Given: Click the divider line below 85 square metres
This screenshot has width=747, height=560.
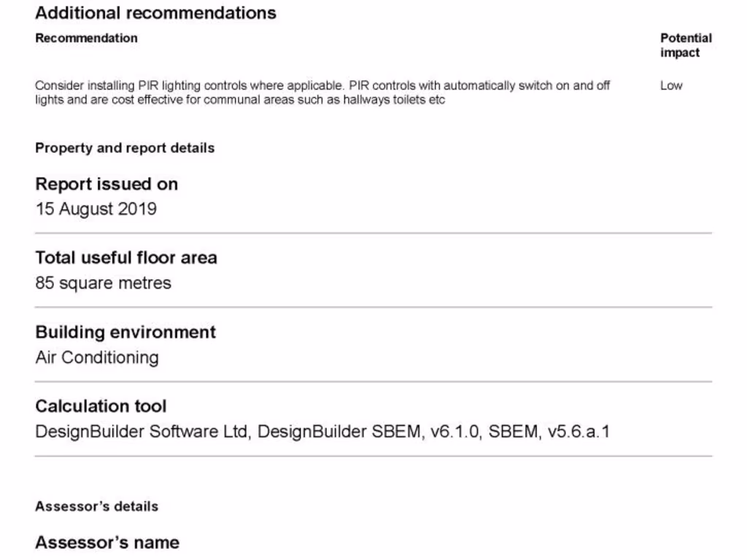Looking at the screenshot, I should coord(373,307).
